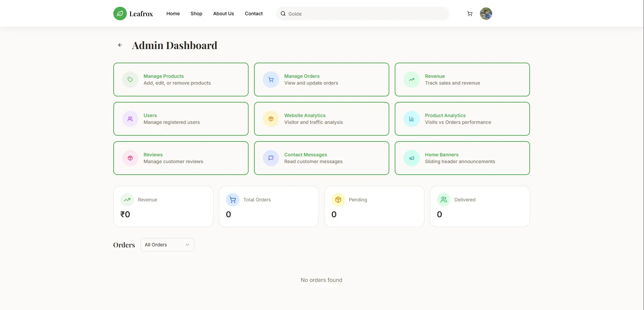This screenshot has height=310, width=644.
Task: Click the Leafrox brand name
Action: coord(141,14)
